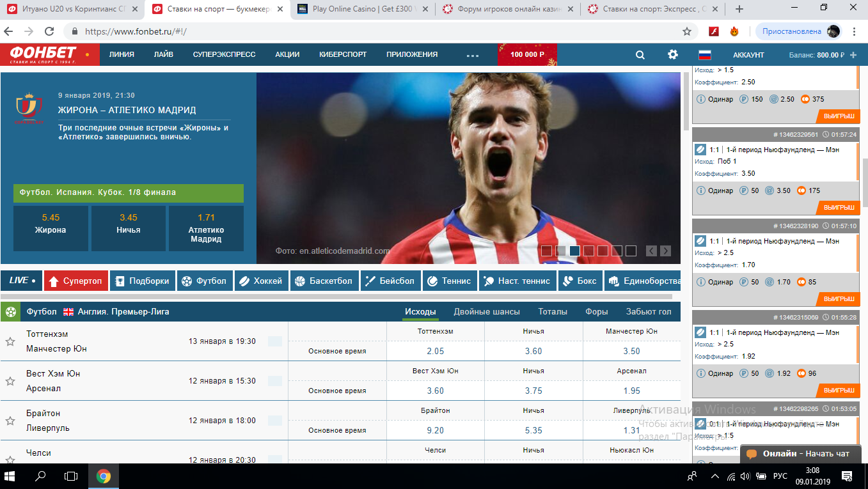Reload the page in Chrome
The image size is (868, 489).
[x=49, y=31]
